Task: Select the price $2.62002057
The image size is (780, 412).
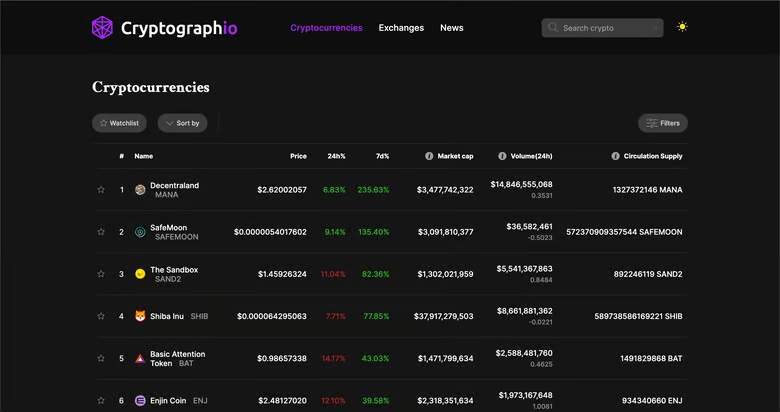Action: click(x=282, y=190)
